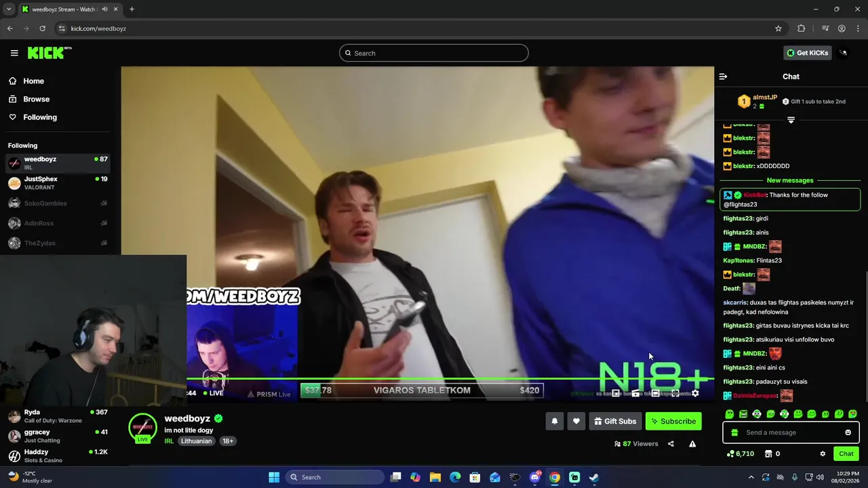The height and width of the screenshot is (488, 868).
Task: Enter fullscreen video mode
Action: coord(675,393)
